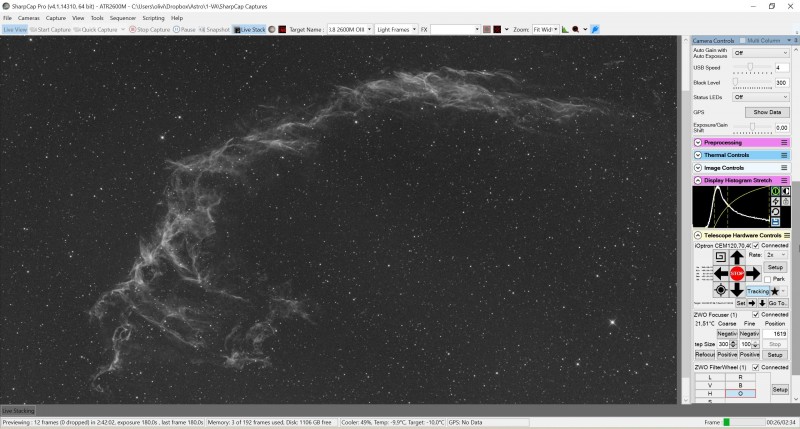Image resolution: width=800 pixels, height=429 pixels.
Task: Click the mount Set button
Action: pyautogui.click(x=741, y=303)
